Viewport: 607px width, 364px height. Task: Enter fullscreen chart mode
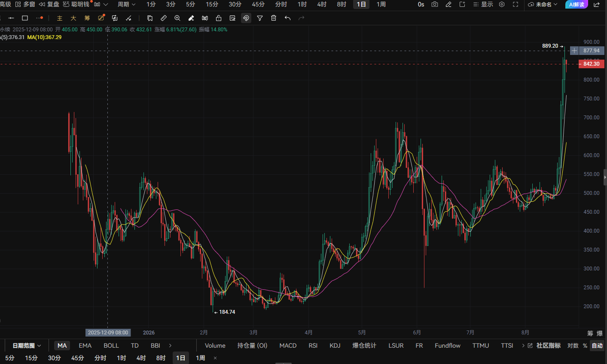point(515,4)
